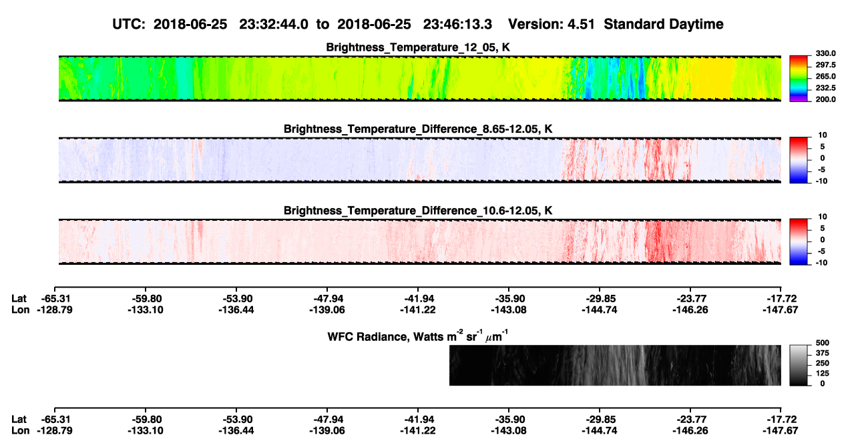Viewport: 868px width, 445px height.
Task: Click upper axis latitude -23.77 label
Action: click(690, 298)
